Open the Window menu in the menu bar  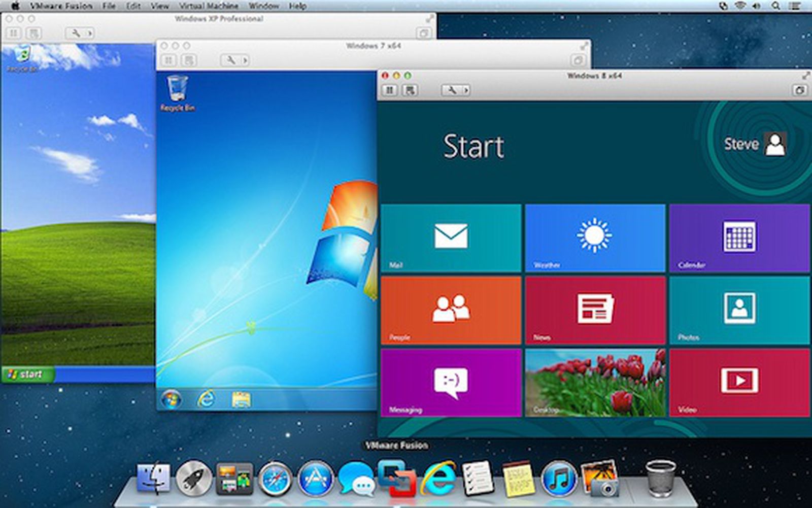[x=264, y=6]
